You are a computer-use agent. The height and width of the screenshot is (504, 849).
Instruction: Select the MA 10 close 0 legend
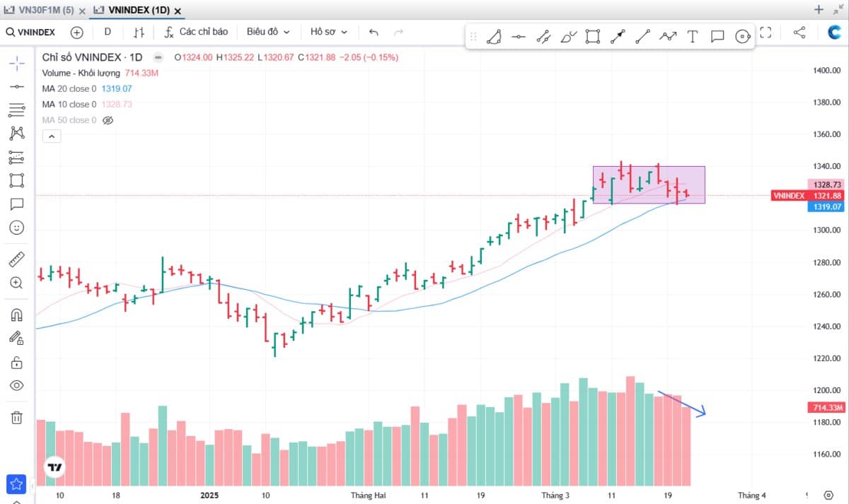69,104
